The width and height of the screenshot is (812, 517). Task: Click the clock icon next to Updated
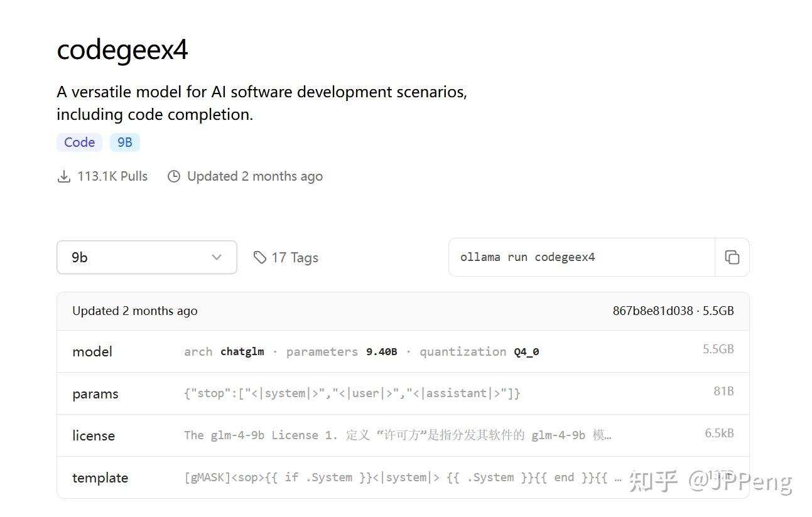(174, 176)
